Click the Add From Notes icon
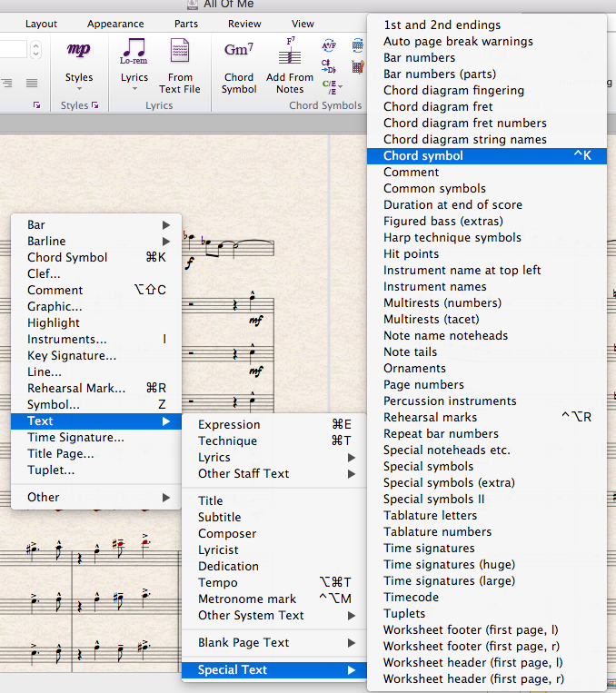 tap(290, 65)
